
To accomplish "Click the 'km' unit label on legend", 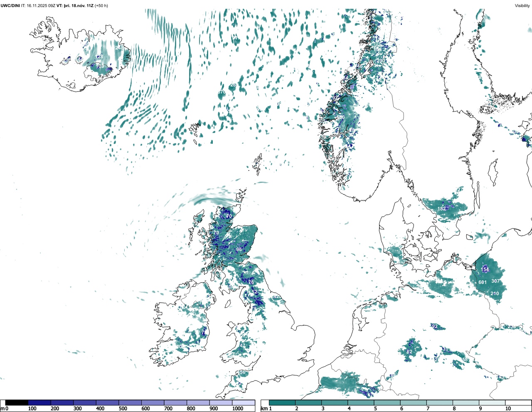I will 264,409.
